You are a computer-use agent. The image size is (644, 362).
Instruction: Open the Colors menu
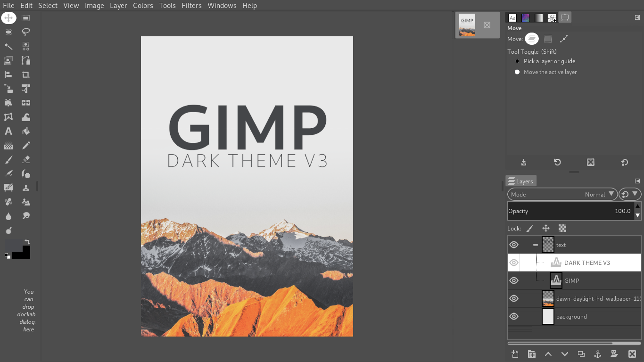(143, 6)
